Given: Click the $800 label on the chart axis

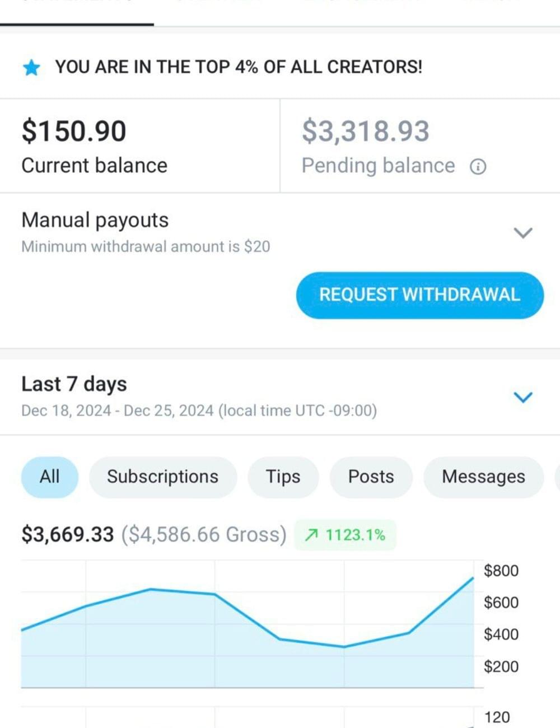Looking at the screenshot, I should [x=501, y=571].
